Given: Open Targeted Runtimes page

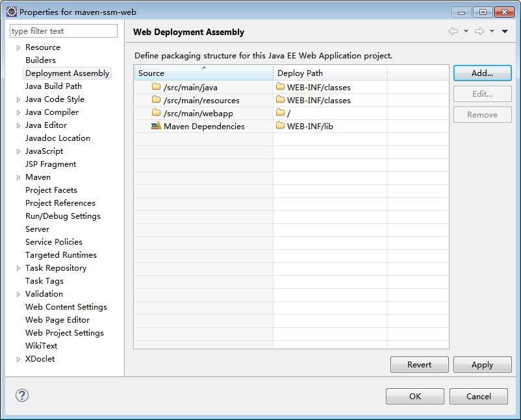Looking at the screenshot, I should [x=61, y=254].
